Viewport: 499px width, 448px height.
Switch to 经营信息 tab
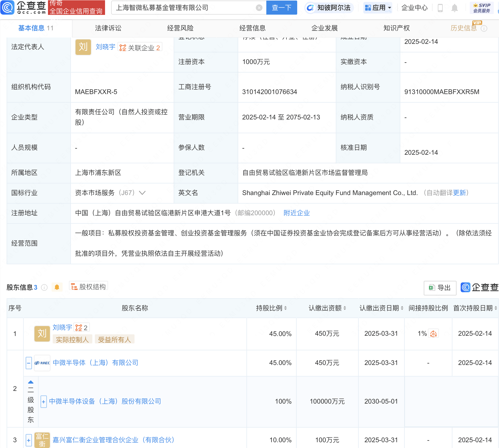click(x=253, y=28)
